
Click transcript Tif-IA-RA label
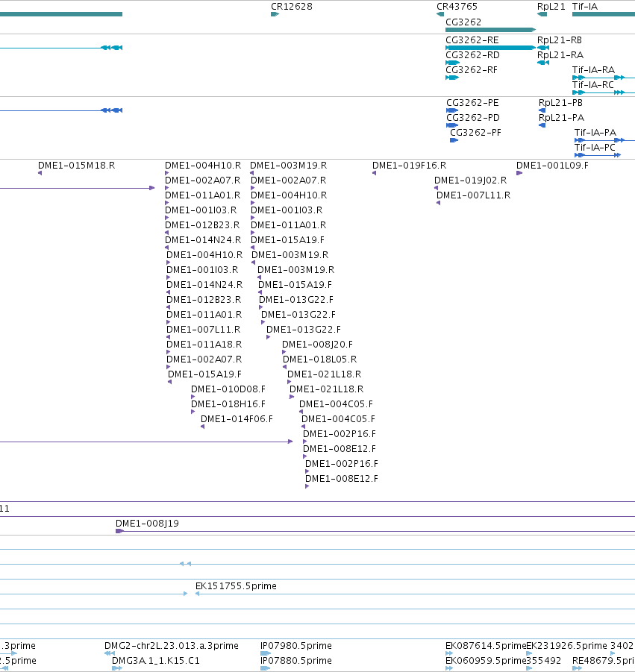tap(593, 70)
